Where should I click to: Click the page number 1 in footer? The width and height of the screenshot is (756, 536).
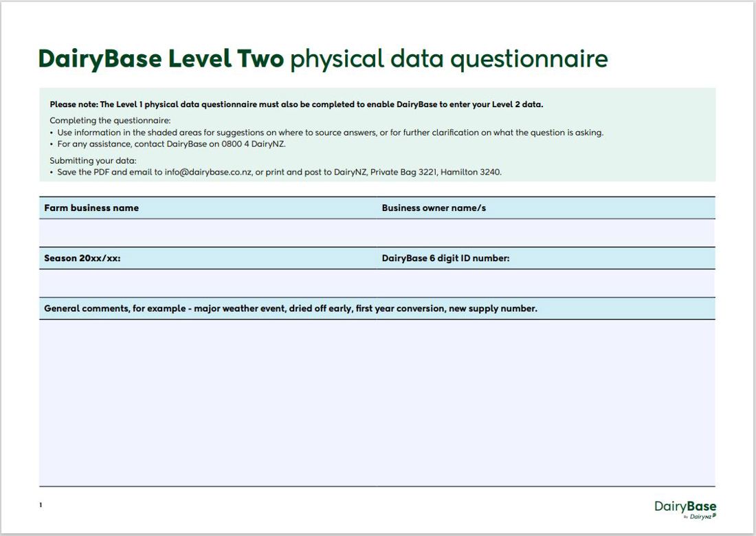41,504
